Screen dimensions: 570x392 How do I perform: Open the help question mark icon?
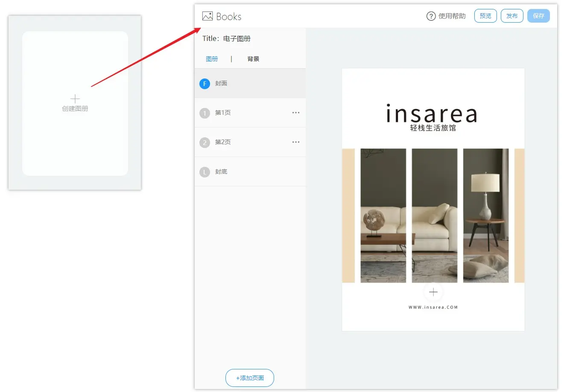click(x=431, y=16)
